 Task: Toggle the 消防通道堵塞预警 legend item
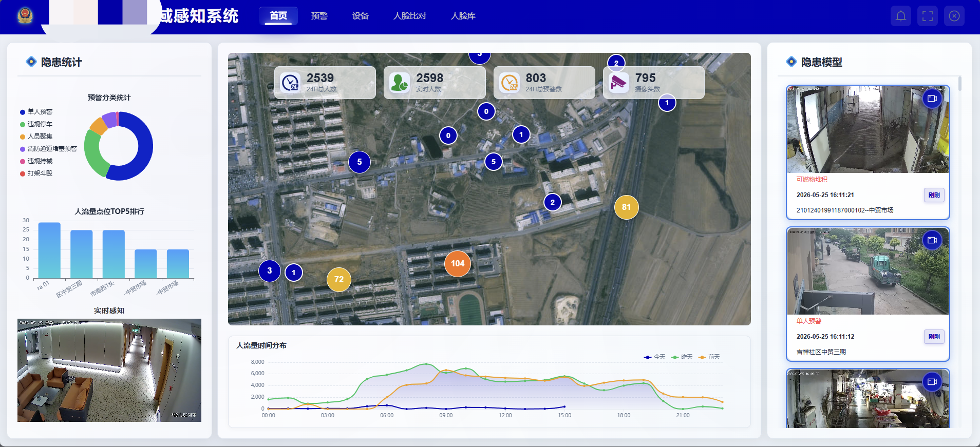48,149
